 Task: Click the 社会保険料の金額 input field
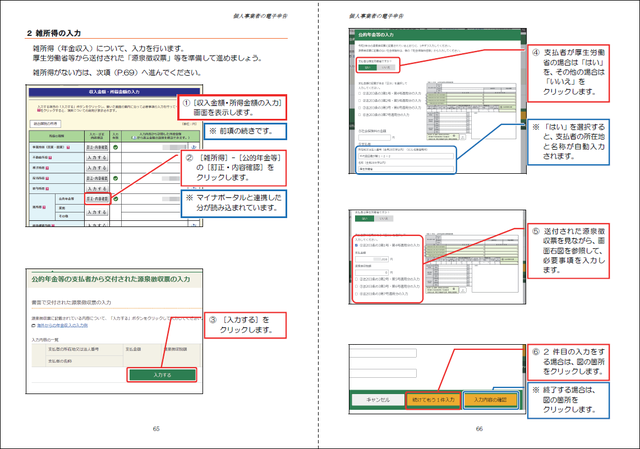[374, 138]
